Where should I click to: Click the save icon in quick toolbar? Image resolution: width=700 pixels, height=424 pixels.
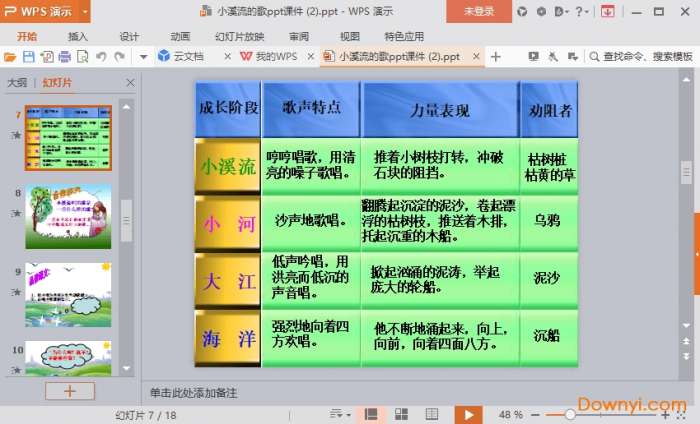coord(28,57)
